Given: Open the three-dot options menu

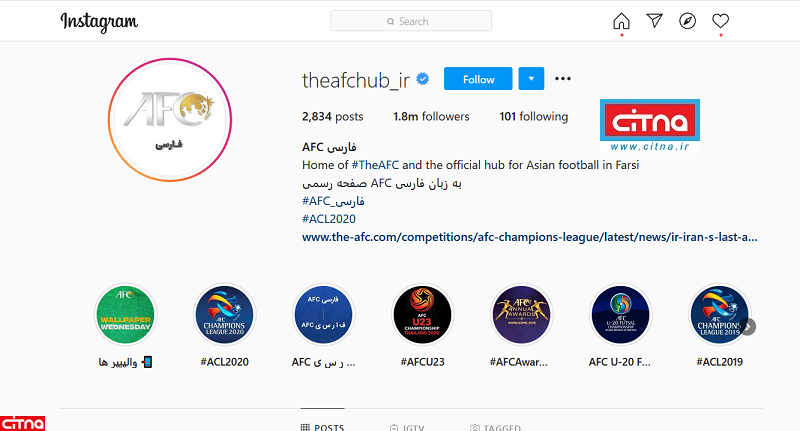Looking at the screenshot, I should click(x=563, y=79).
